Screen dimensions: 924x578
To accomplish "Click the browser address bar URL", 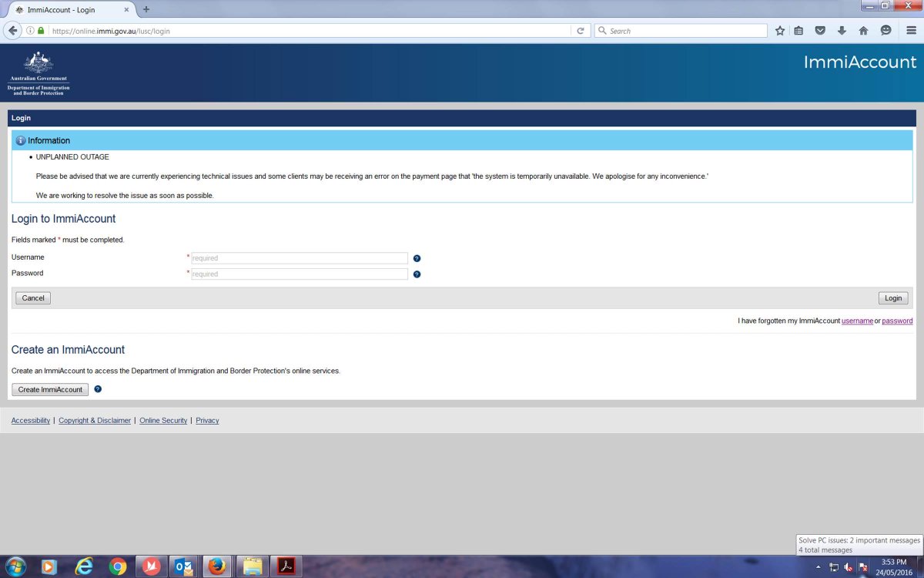I will [x=308, y=31].
